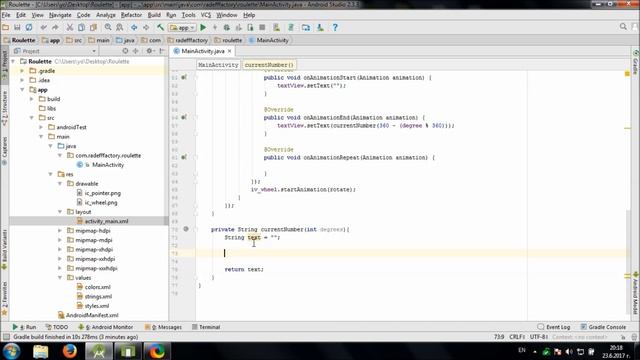Open the Messages tool window
The height and width of the screenshot is (360, 640).
tap(163, 327)
